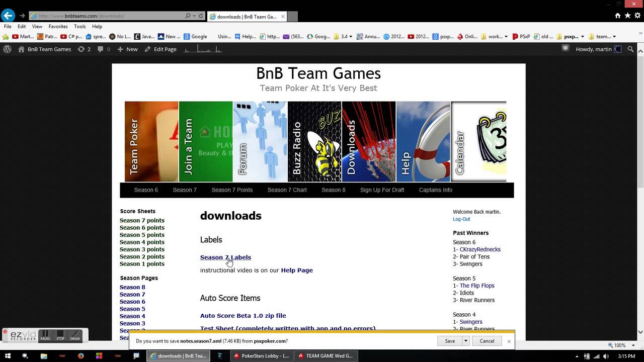This screenshot has width=644, height=362.
Task: Open the browser home icon
Action: click(x=618, y=16)
